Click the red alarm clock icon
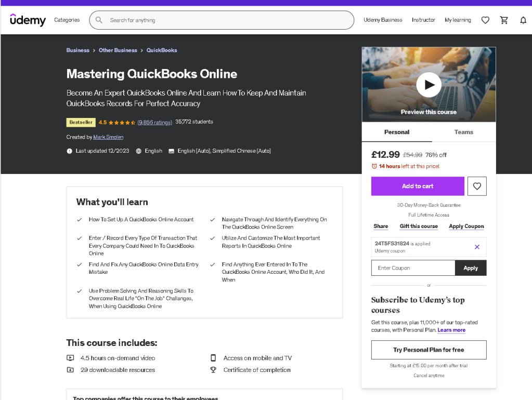The width and height of the screenshot is (532, 400). (374, 166)
